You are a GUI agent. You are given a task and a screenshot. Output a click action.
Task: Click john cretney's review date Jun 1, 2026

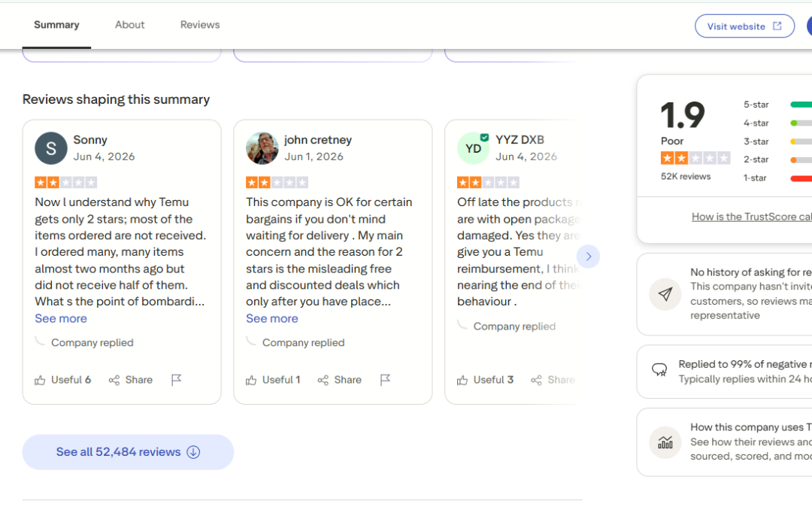click(314, 157)
